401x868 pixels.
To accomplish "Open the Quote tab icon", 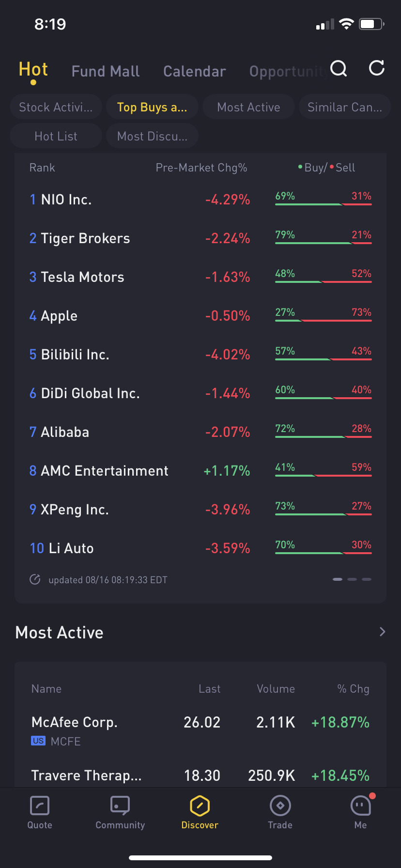I will pos(40,806).
